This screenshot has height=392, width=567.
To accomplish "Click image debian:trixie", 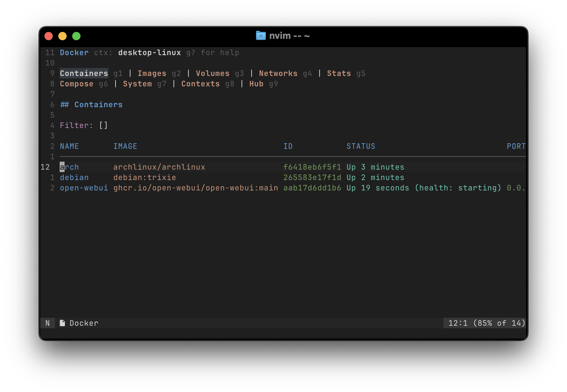I will 145,177.
